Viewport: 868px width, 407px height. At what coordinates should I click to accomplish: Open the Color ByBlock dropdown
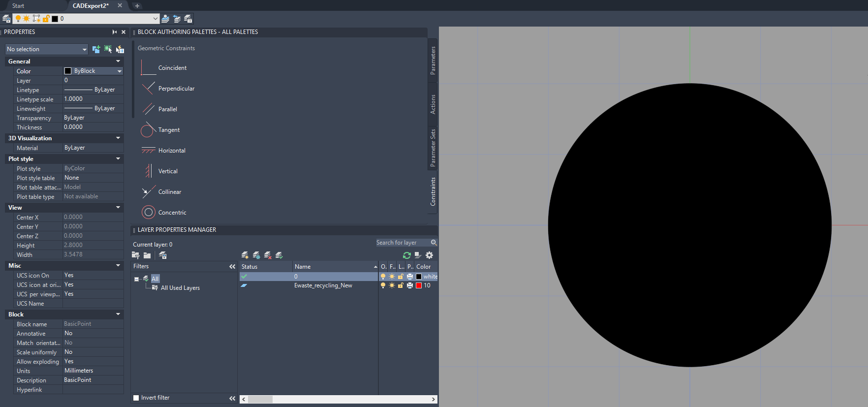(119, 71)
